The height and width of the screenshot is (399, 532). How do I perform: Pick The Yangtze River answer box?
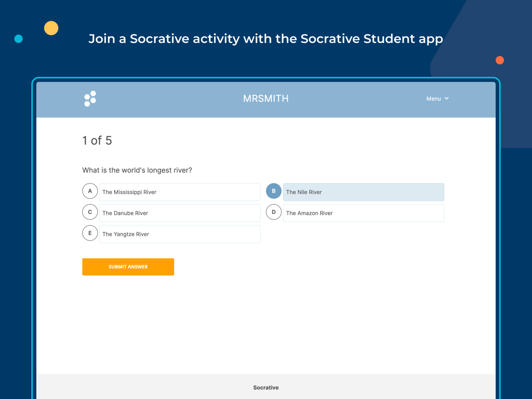pos(180,234)
